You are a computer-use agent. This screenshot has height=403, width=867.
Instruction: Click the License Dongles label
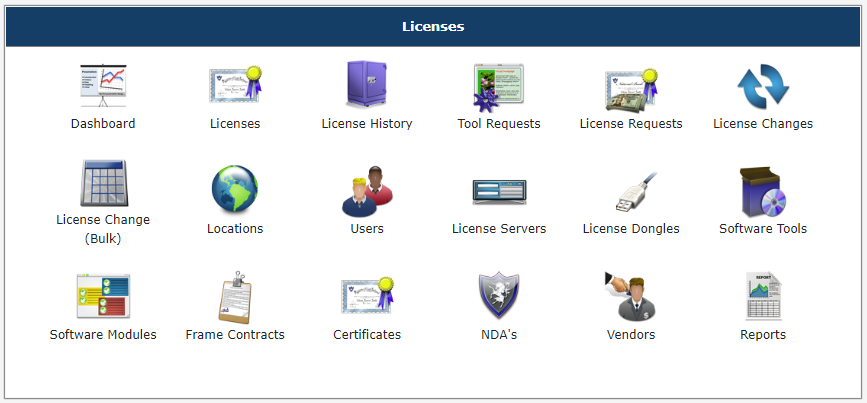631,228
